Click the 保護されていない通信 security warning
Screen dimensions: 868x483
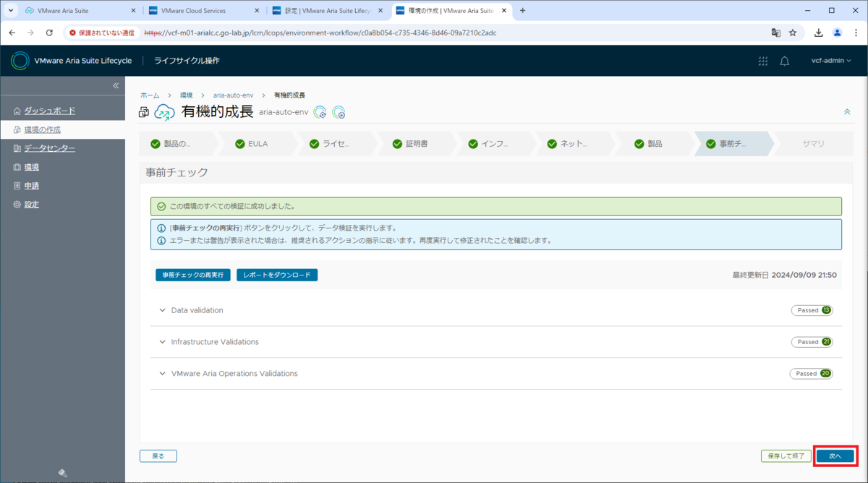(x=102, y=33)
